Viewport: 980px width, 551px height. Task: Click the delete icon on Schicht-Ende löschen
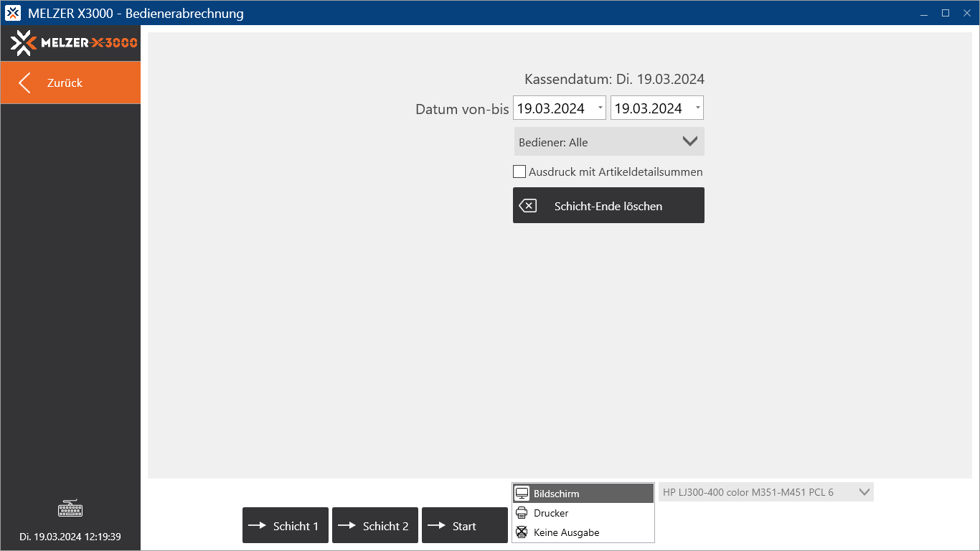click(527, 206)
